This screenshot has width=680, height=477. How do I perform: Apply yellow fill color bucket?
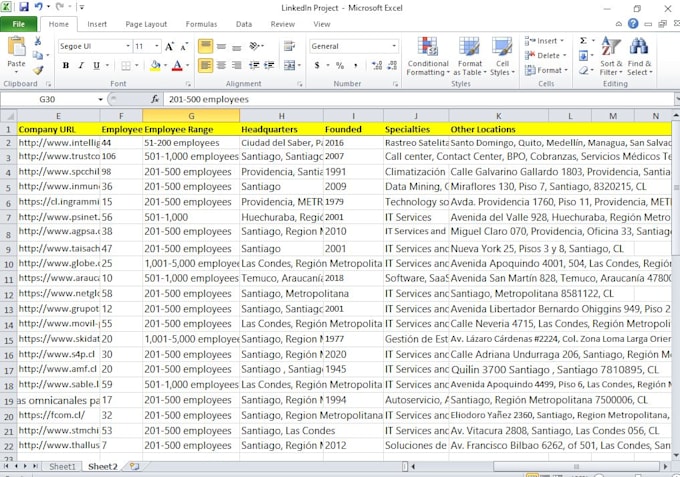tap(155, 65)
